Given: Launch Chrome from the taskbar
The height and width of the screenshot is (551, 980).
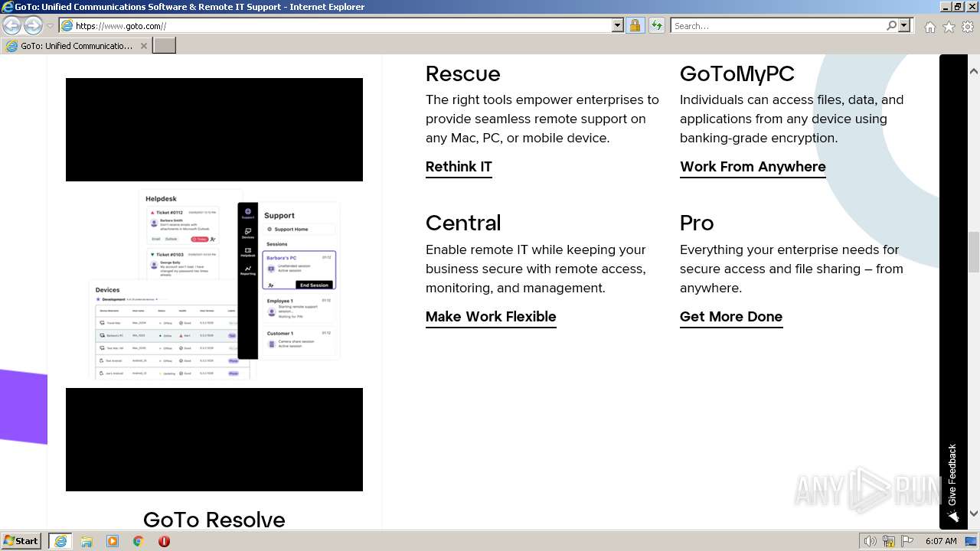Looking at the screenshot, I should pyautogui.click(x=139, y=541).
